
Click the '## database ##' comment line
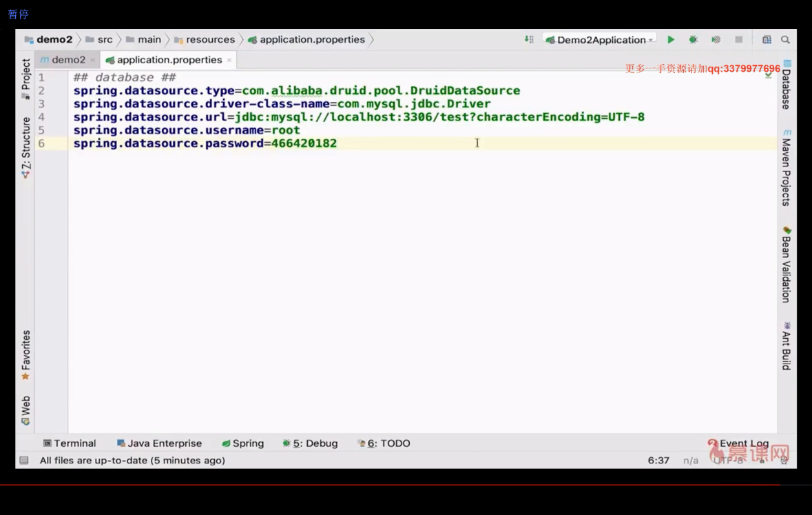(124, 78)
